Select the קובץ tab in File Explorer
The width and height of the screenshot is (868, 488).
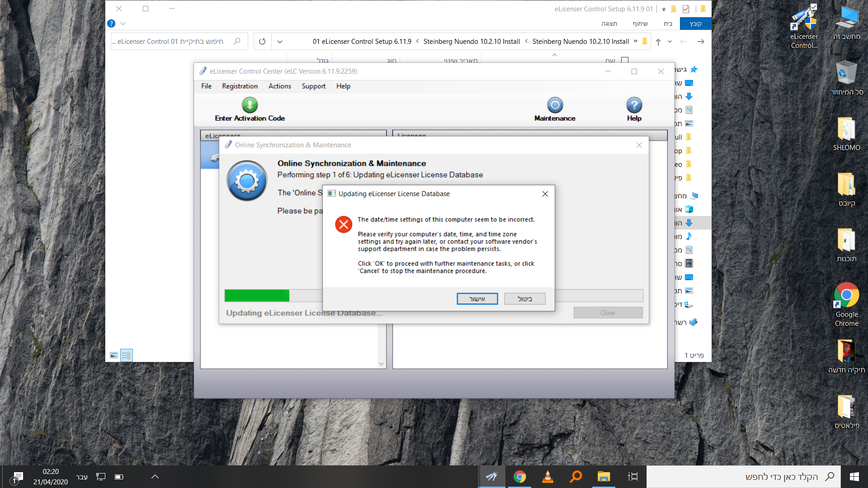[x=695, y=23]
